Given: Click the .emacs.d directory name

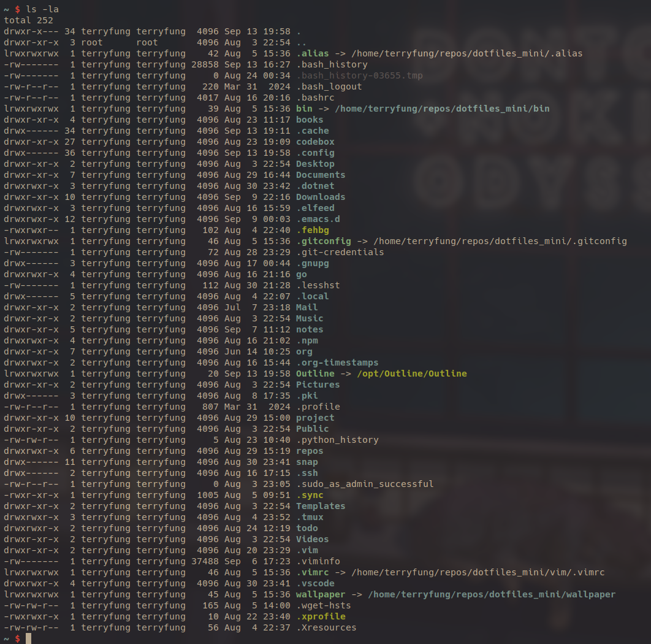Looking at the screenshot, I should tap(318, 219).
